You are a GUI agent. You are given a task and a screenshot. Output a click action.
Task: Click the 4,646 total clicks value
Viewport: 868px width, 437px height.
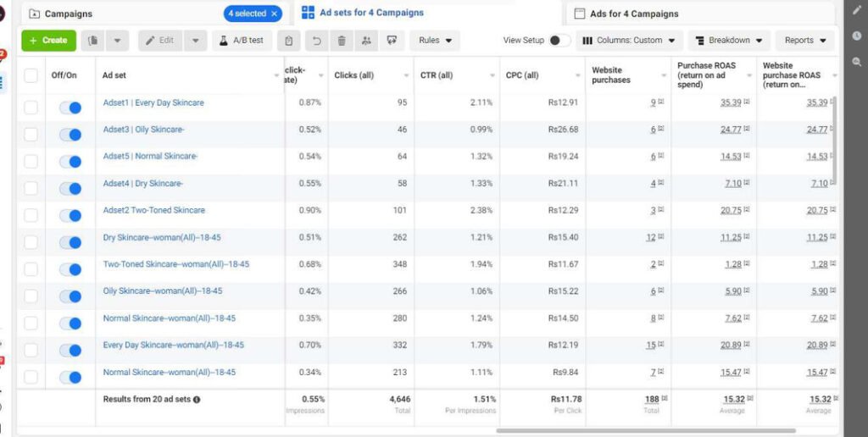[x=398, y=399]
